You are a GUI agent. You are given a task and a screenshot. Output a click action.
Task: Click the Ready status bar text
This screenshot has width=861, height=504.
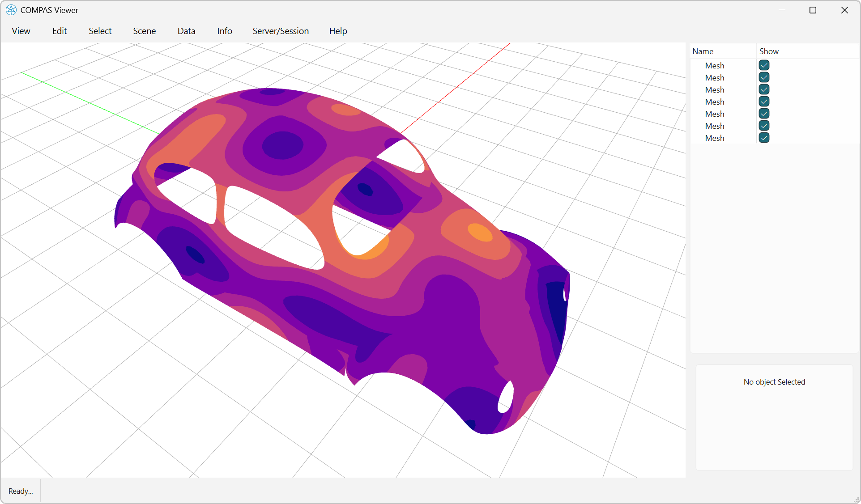tap(20, 491)
